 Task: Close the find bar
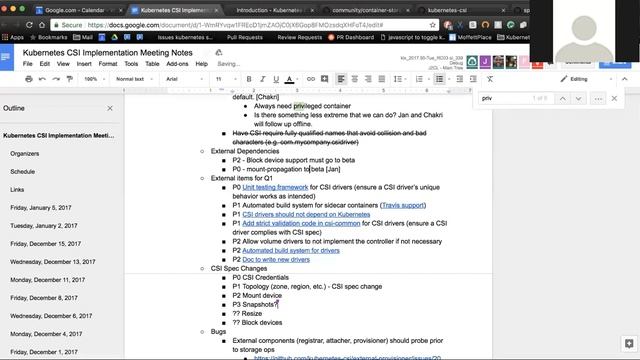(614, 98)
